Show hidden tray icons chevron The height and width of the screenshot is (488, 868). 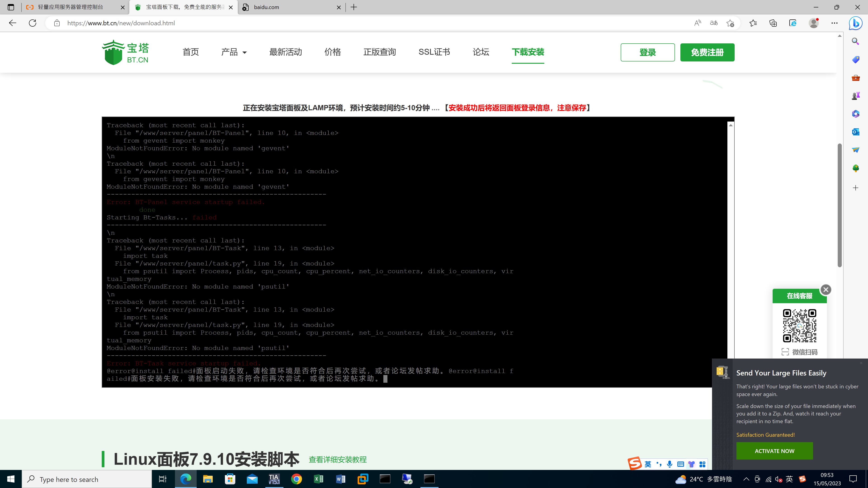pos(746,479)
